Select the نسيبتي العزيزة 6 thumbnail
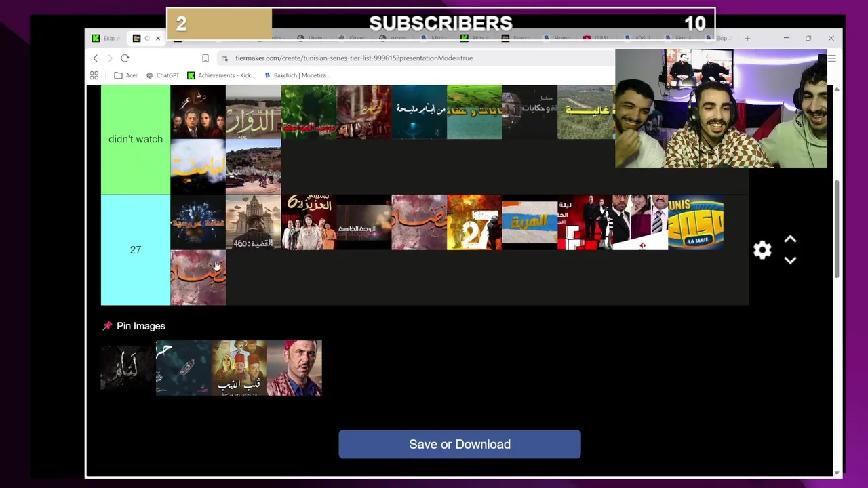The height and width of the screenshot is (488, 868). click(x=309, y=222)
